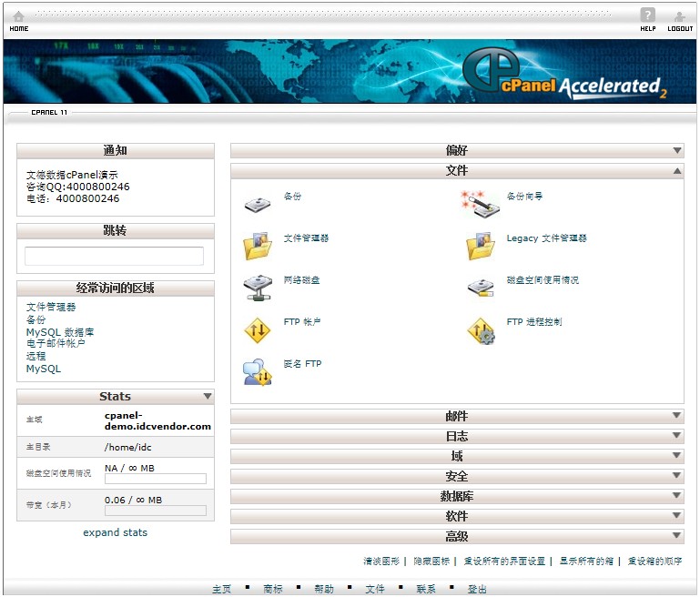Open 帮助 in the footer menu
The width and height of the screenshot is (700, 597).
pos(324,589)
